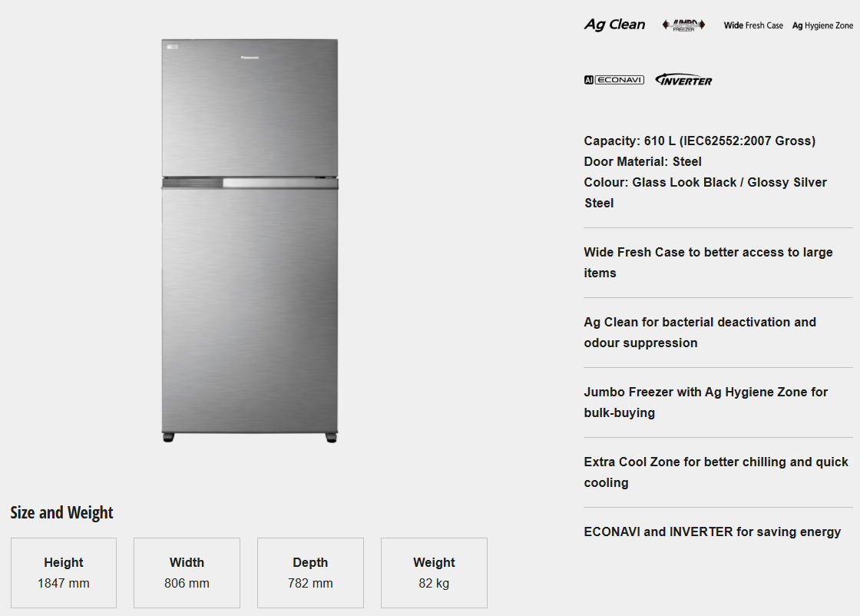Click the Jumbo Freezer badge icon
This screenshot has width=860, height=616.
(683, 25)
